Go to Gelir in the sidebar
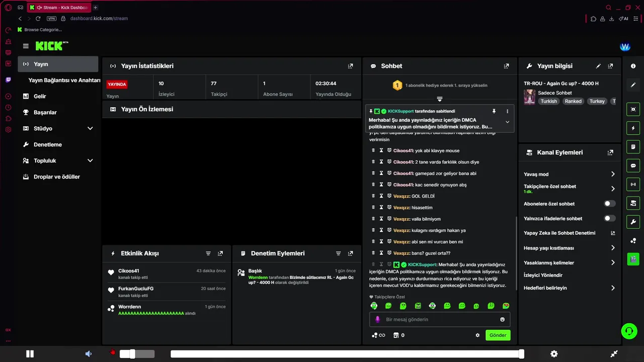Viewport: 644px width, 362px height. point(58,96)
